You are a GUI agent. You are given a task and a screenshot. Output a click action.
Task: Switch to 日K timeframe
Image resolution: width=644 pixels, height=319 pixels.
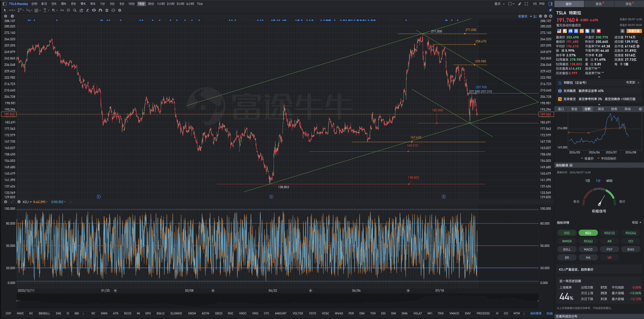pos(54,4)
